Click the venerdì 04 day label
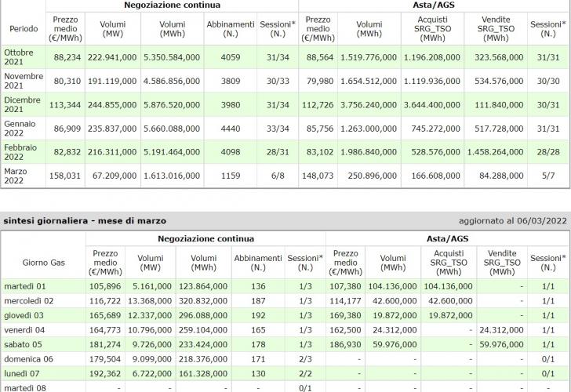The height and width of the screenshot is (392, 571). (x=25, y=328)
